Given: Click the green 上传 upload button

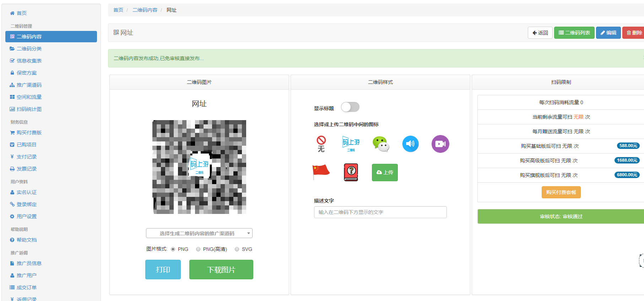Looking at the screenshot, I should click(x=385, y=172).
